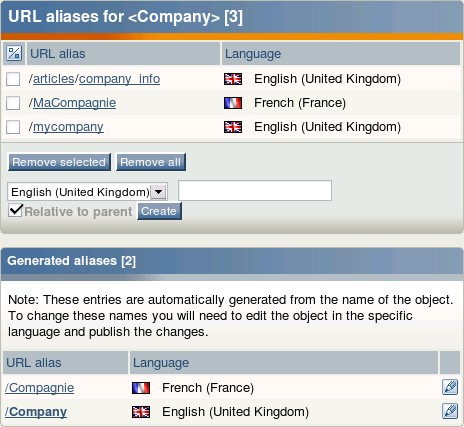Click the Remove all button
Image resolution: width=464 pixels, height=427 pixels.
[151, 162]
